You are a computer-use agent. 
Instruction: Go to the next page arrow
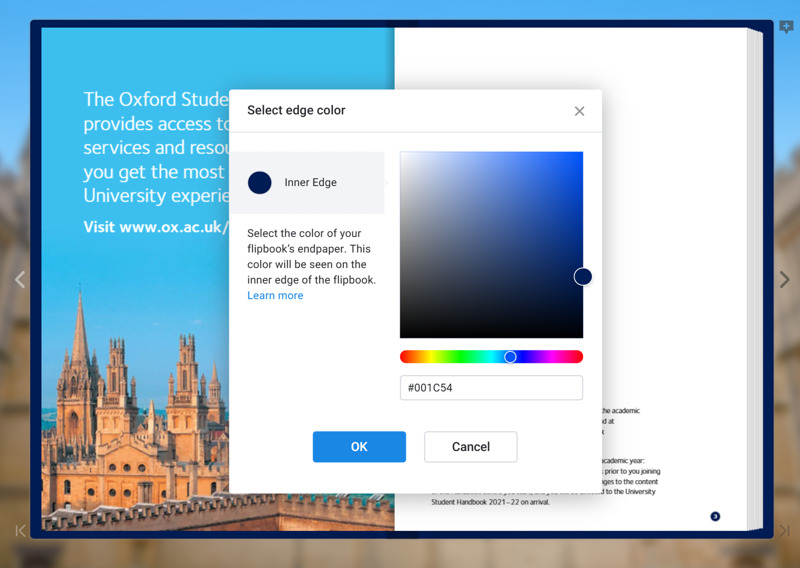click(x=784, y=279)
